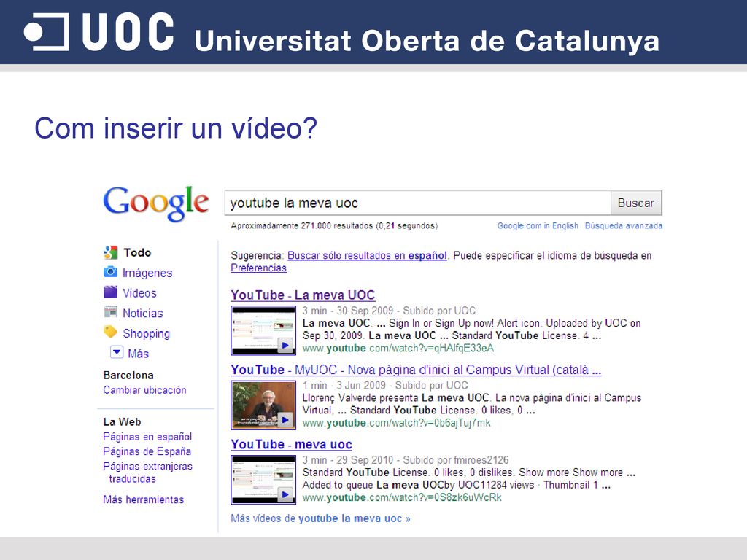This screenshot has width=747, height=560.
Task: Click Universitat Oberta de Catalunya header text
Action: 427,41
